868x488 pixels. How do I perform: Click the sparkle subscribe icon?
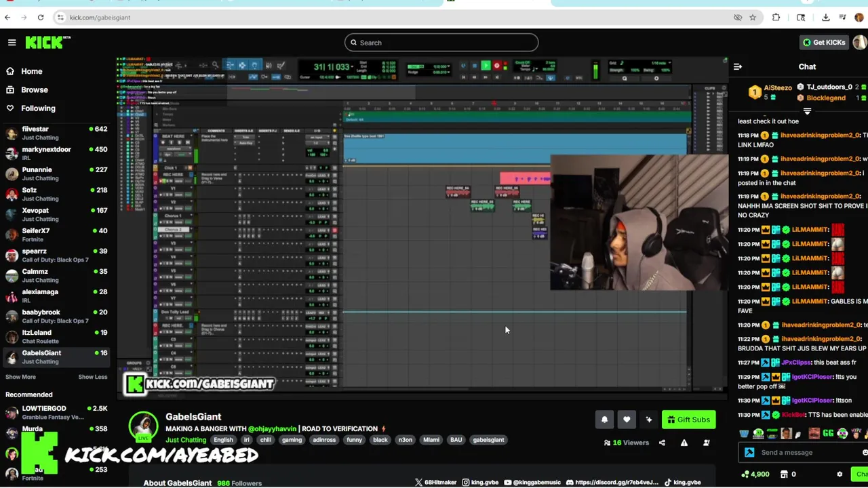coord(649,420)
